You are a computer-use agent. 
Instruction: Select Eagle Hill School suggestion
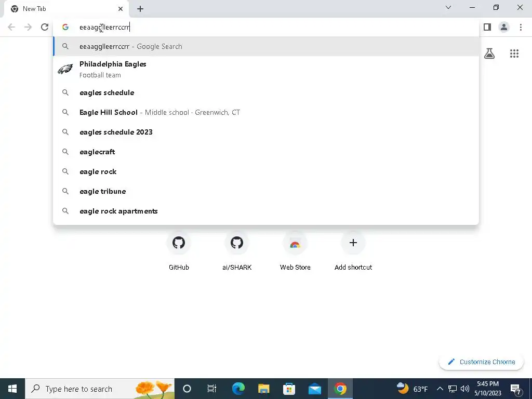pos(266,112)
